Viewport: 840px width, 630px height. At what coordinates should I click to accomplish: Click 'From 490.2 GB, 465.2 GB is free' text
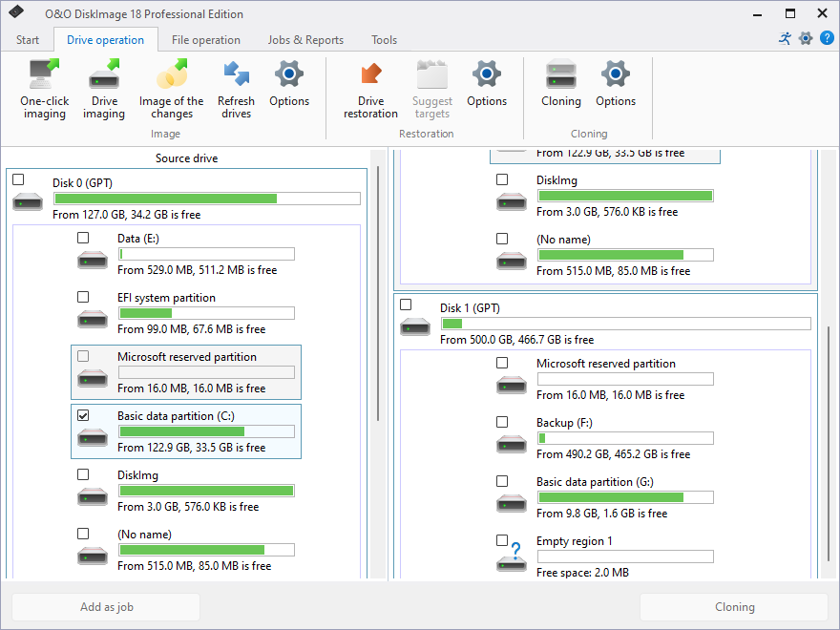613,453
